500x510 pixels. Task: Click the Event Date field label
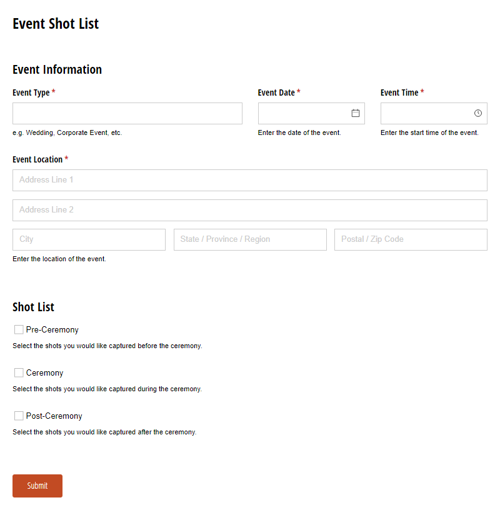(276, 93)
